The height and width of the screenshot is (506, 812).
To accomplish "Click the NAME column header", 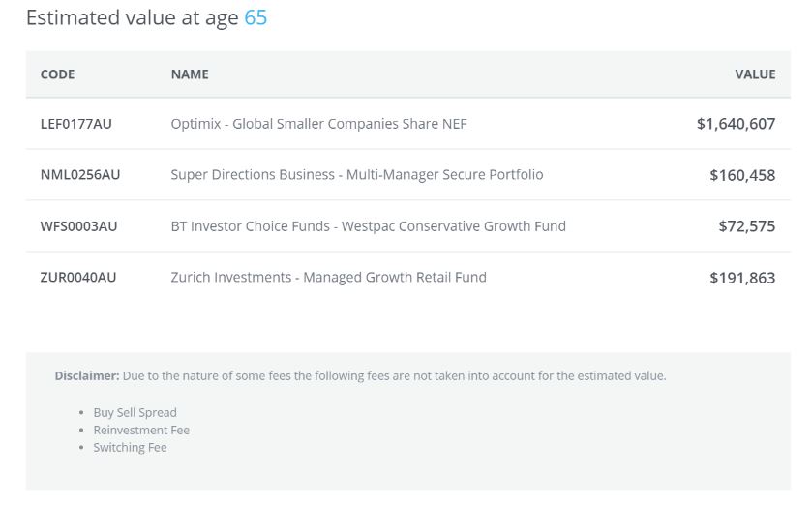I will click(190, 74).
